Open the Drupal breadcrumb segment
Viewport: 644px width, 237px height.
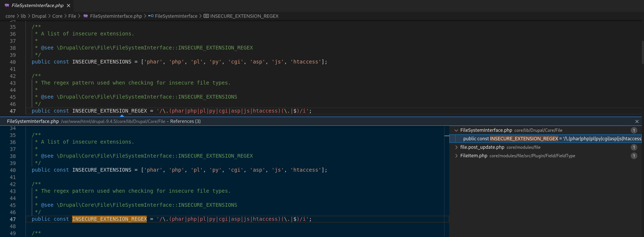pos(39,16)
